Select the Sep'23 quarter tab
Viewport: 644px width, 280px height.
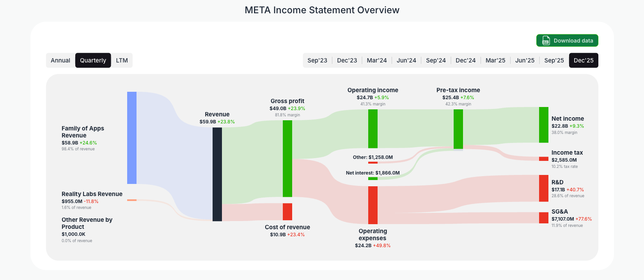tap(318, 60)
